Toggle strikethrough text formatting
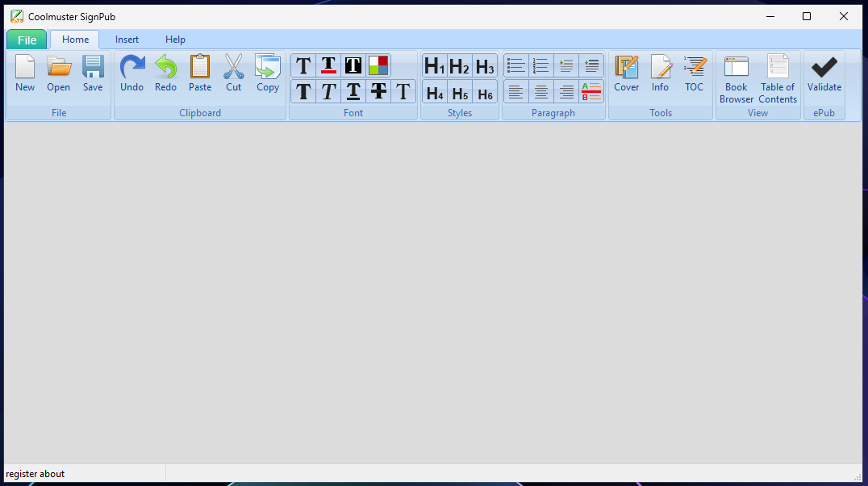 [378, 91]
